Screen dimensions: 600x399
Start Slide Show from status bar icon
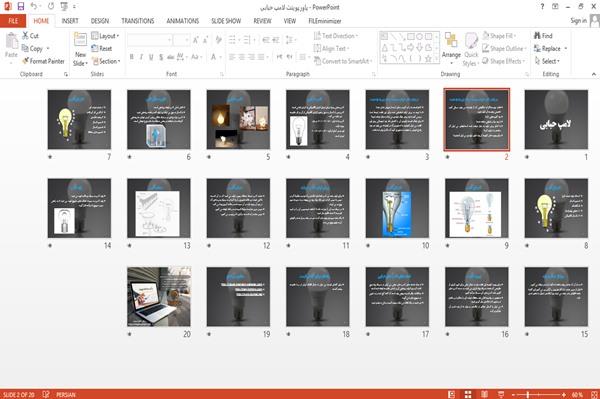[x=501, y=394]
